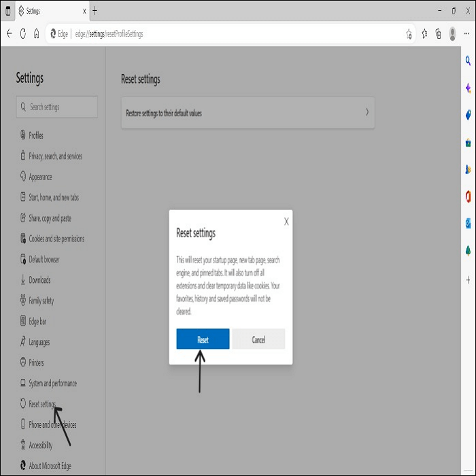Open the Settings and more ellipsis menu
The height and width of the screenshot is (476, 476).
[x=466, y=34]
